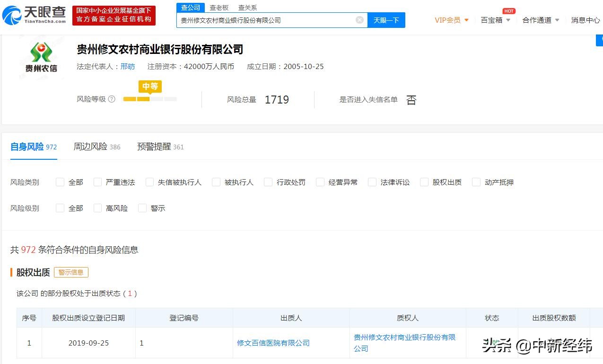The height and width of the screenshot is (364, 603).
Task: Select the 查关系 search tab
Action: click(x=247, y=8)
